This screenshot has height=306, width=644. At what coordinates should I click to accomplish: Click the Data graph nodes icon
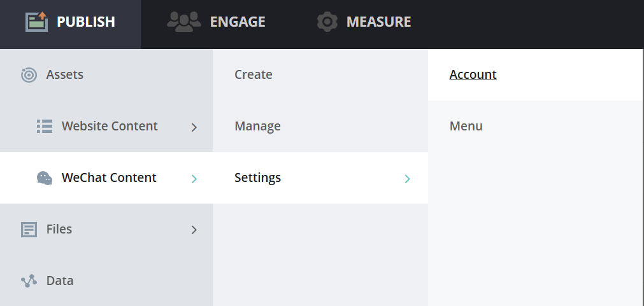(29, 281)
